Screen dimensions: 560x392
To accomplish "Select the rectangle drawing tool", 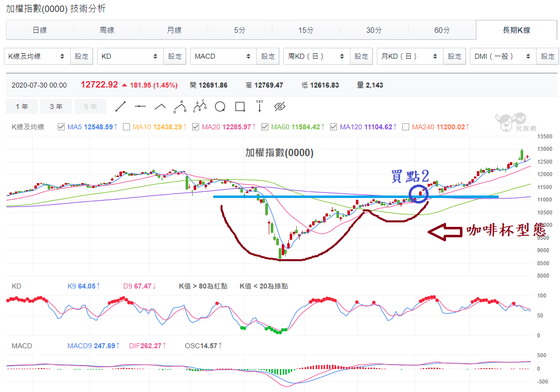I will [x=240, y=106].
